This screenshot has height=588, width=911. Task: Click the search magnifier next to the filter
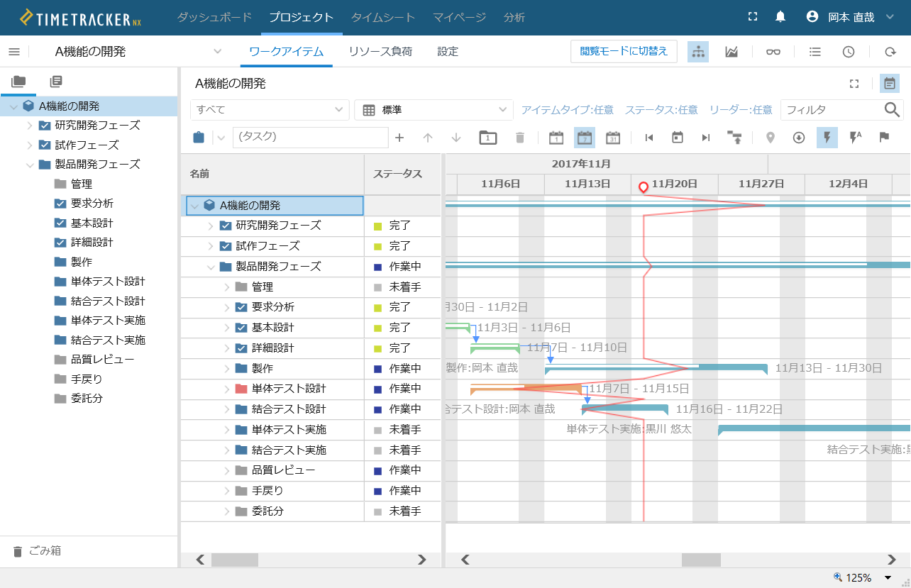pos(892,109)
